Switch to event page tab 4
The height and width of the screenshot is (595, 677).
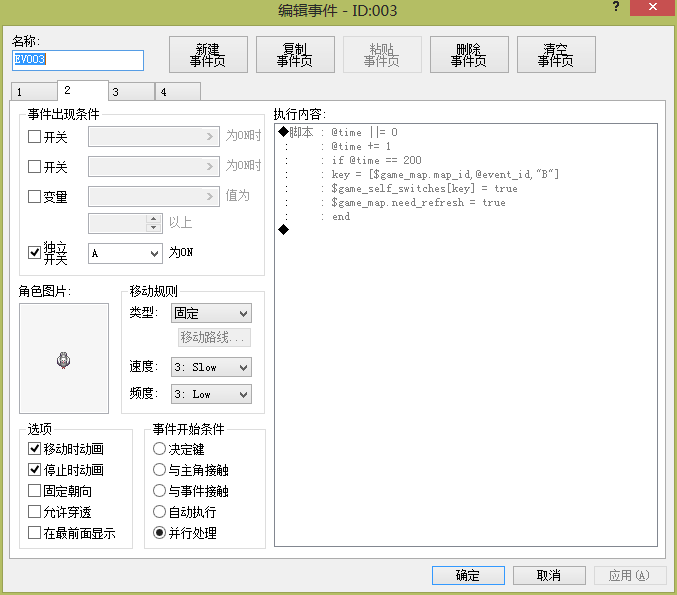point(178,92)
